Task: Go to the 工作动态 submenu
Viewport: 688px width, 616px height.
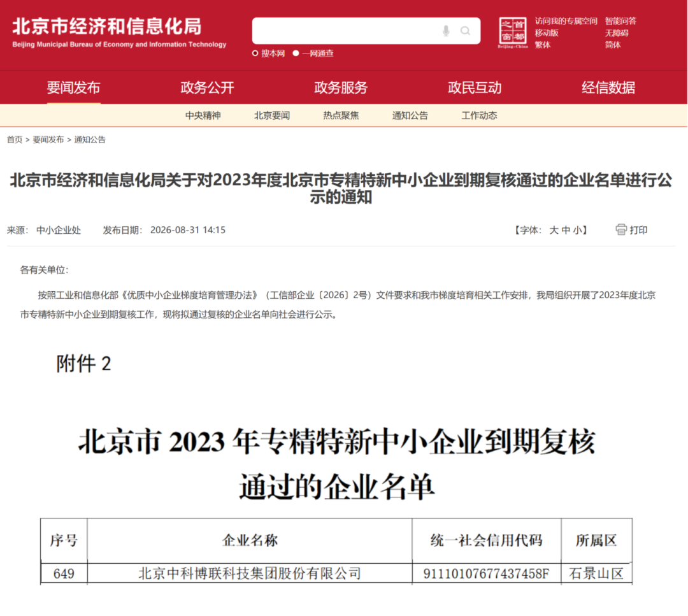Action: coord(479,115)
